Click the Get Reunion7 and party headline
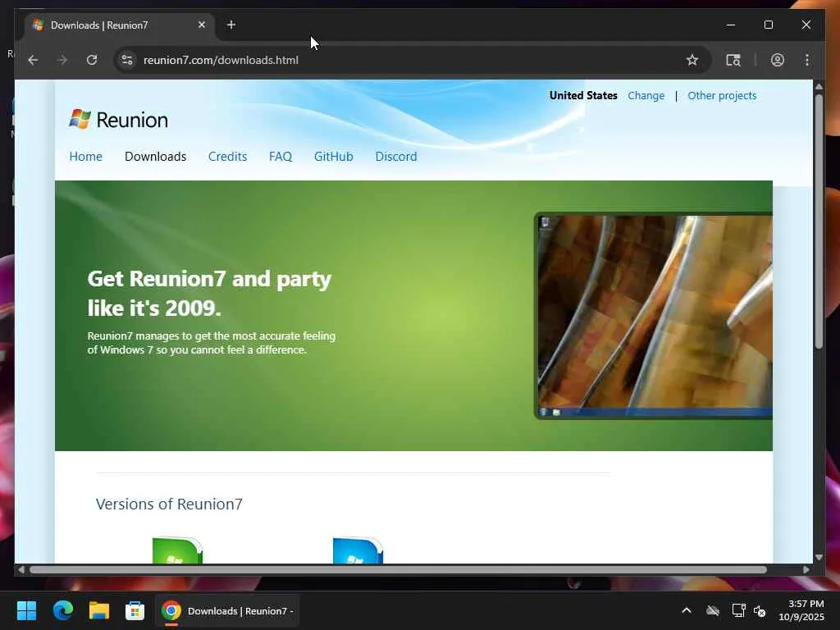Viewport: 840px width, 630px height. (x=209, y=293)
